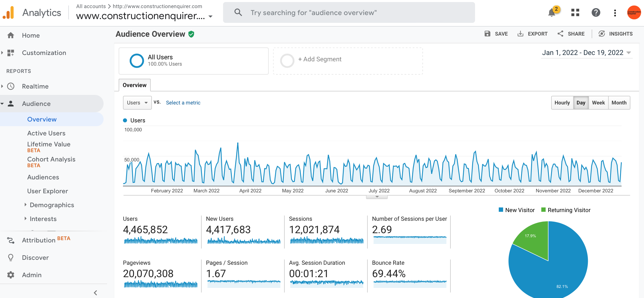Collapse the Audience section arrow
The width and height of the screenshot is (644, 298).
[x=2, y=104]
